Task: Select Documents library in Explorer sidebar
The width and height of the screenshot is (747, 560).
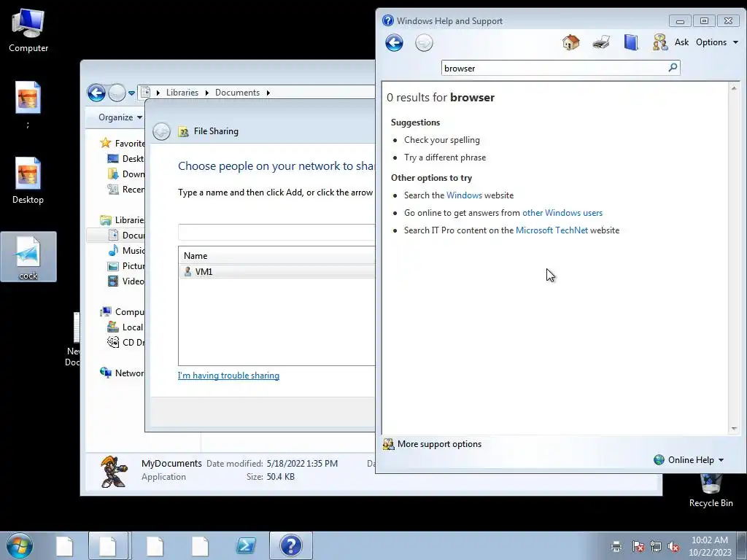Action: 125,236
